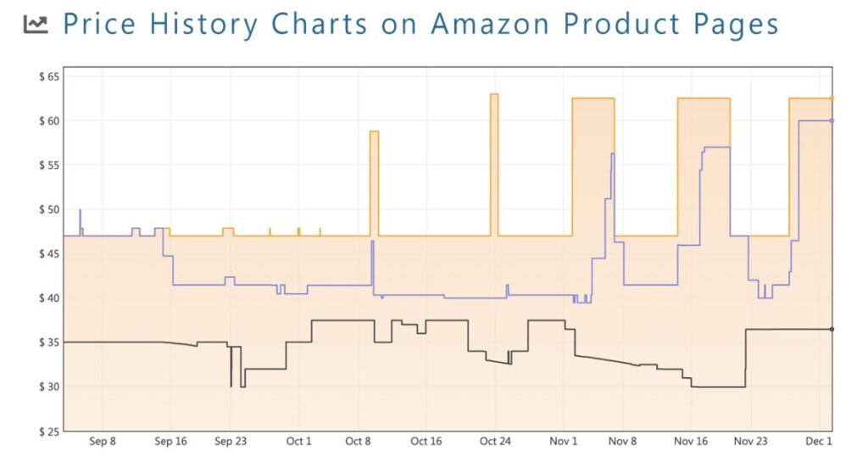This screenshot has width=868, height=456.
Task: Click the Price History Charts heading text
Action: click(420, 25)
